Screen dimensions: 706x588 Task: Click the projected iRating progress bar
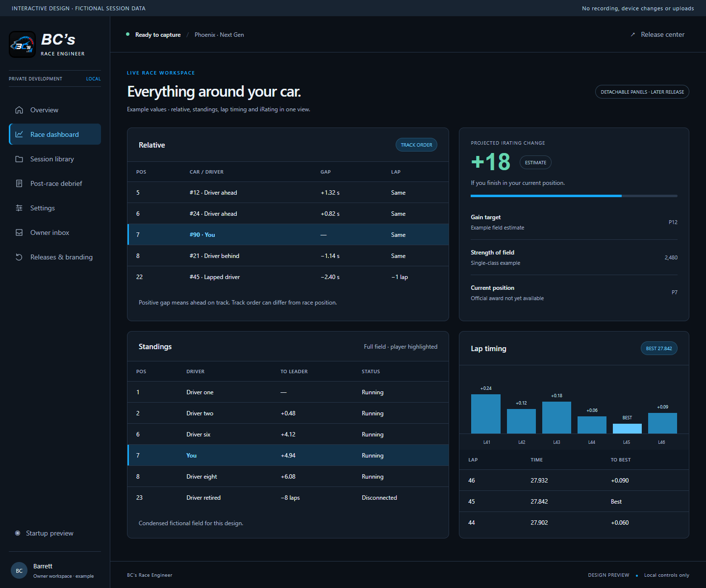click(x=574, y=196)
